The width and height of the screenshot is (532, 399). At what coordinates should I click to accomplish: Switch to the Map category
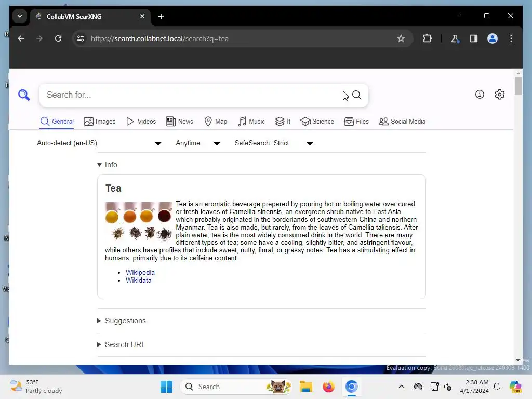pos(216,122)
